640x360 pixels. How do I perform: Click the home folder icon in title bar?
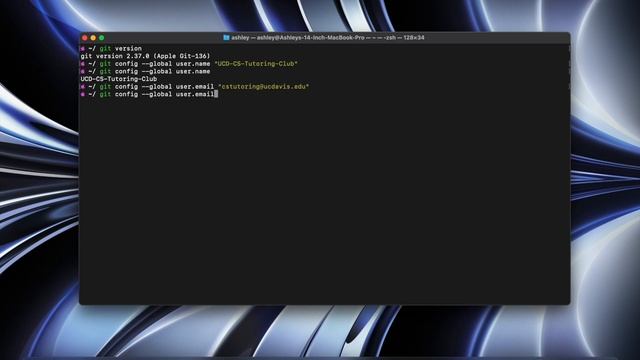pos(226,38)
